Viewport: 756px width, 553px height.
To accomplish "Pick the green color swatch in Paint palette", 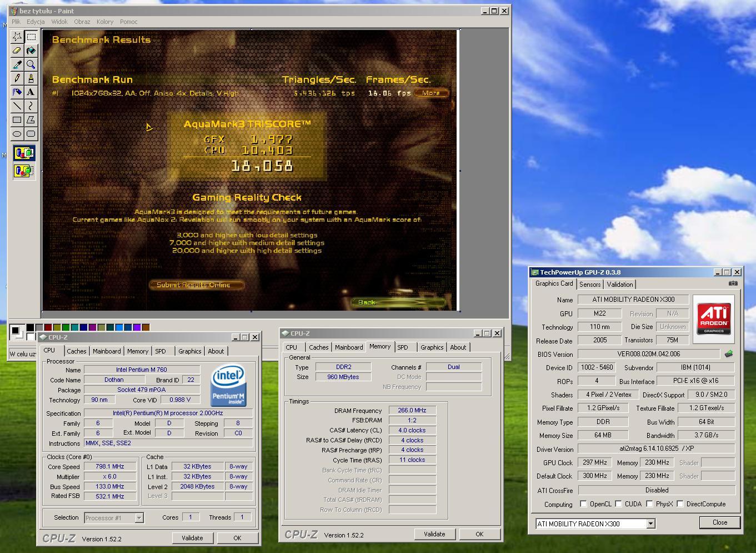I will [66, 327].
